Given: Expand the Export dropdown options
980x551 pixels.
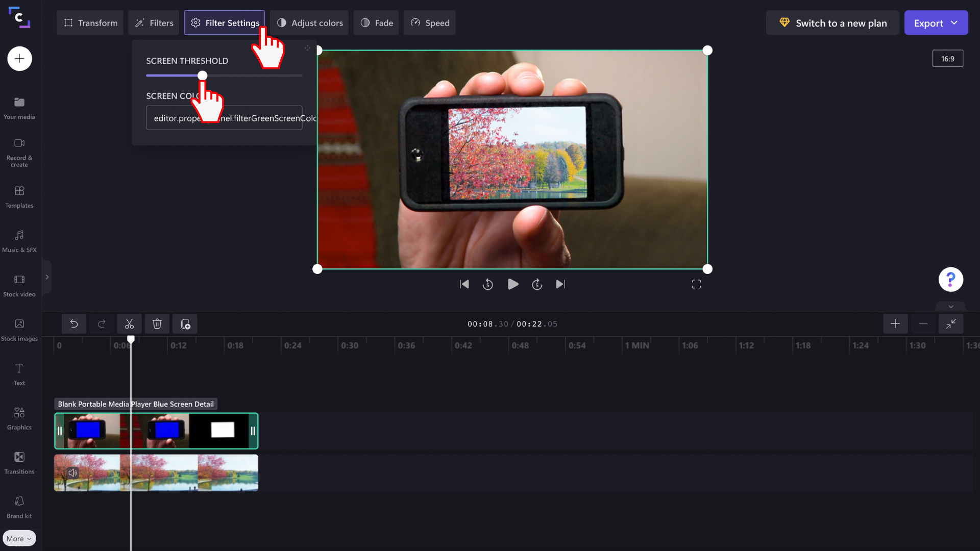Looking at the screenshot, I should click(x=954, y=22).
